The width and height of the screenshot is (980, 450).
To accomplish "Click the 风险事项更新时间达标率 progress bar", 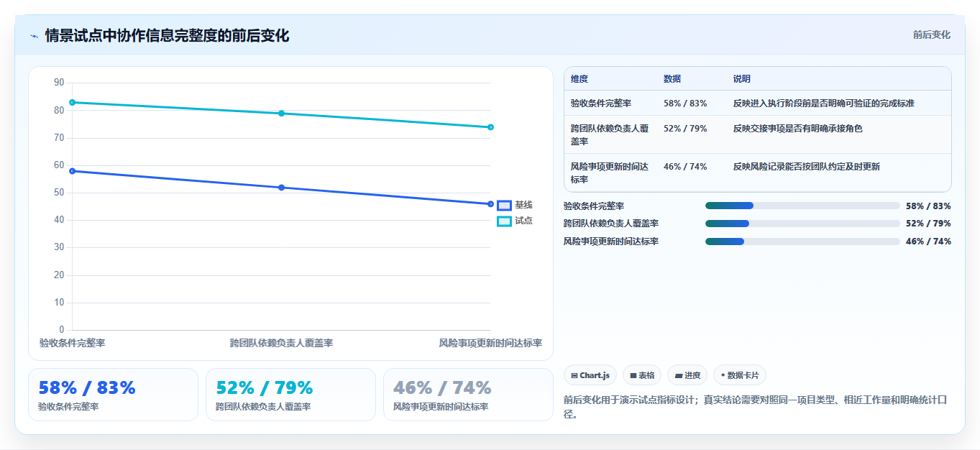I will coord(802,242).
